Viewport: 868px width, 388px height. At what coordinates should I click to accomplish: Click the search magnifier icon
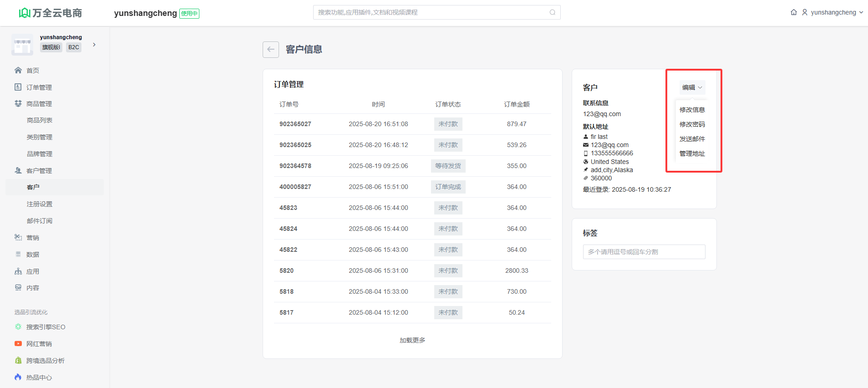pyautogui.click(x=552, y=12)
